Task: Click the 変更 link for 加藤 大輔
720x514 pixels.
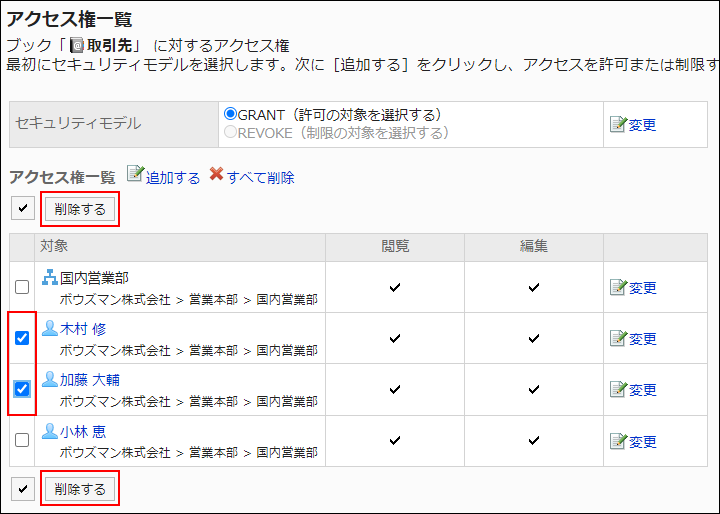Action: [642, 390]
